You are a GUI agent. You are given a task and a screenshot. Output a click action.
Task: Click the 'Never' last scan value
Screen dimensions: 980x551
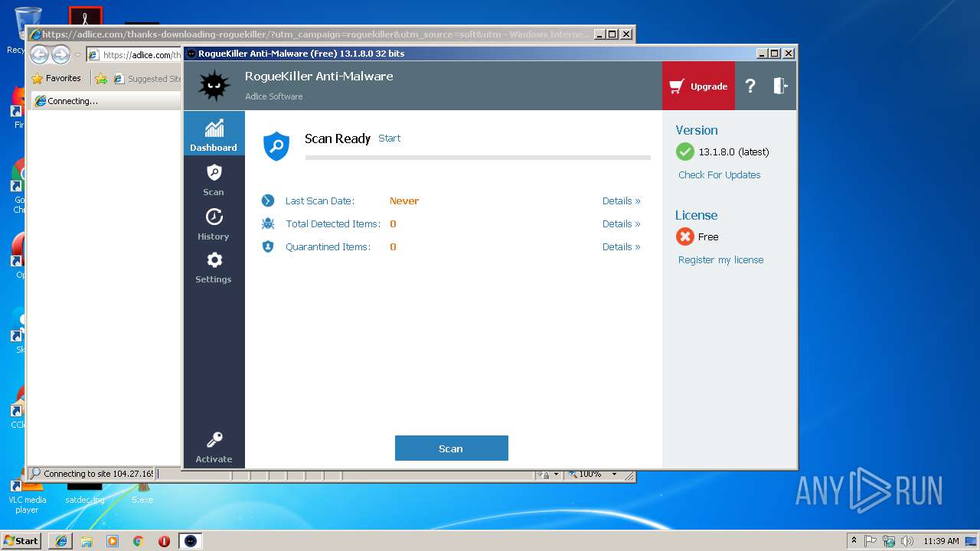pyautogui.click(x=404, y=201)
